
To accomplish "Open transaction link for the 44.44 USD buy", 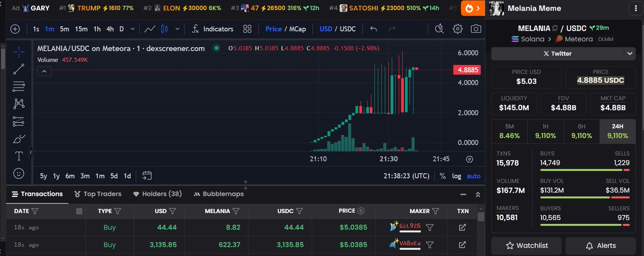I will [x=462, y=228].
